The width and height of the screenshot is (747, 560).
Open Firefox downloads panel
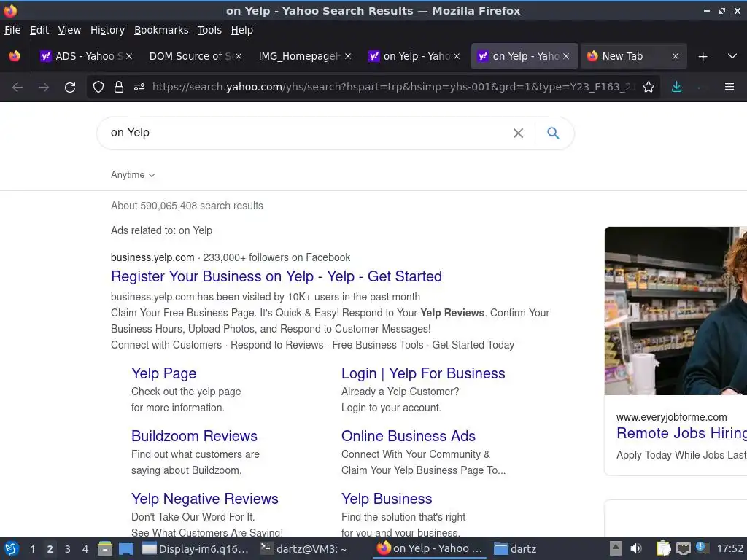pos(676,87)
